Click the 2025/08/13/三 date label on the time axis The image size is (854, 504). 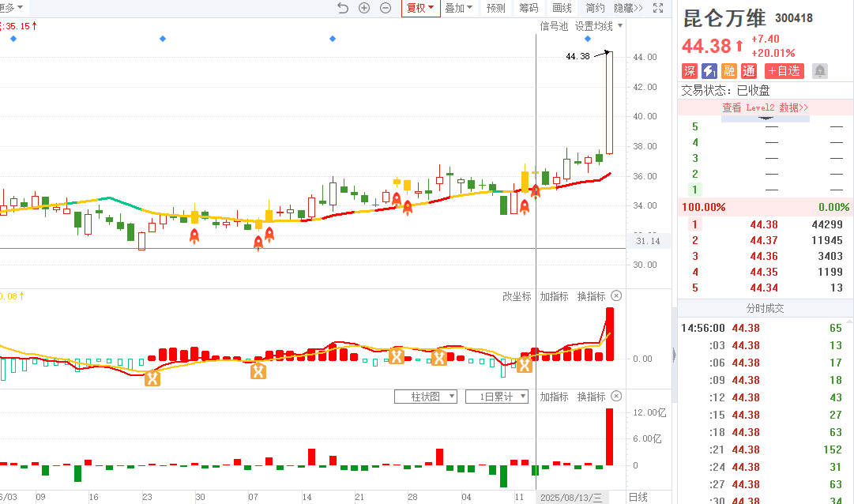pyautogui.click(x=571, y=497)
